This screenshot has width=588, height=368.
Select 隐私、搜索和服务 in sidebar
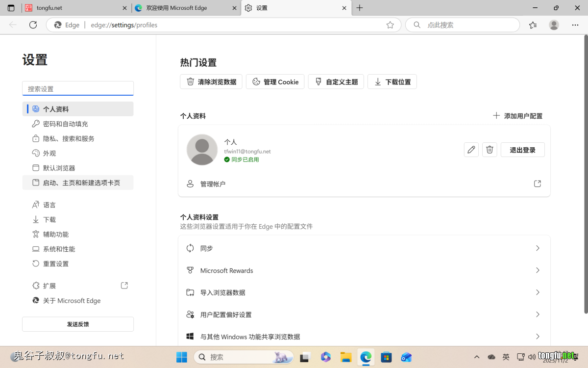[69, 139]
